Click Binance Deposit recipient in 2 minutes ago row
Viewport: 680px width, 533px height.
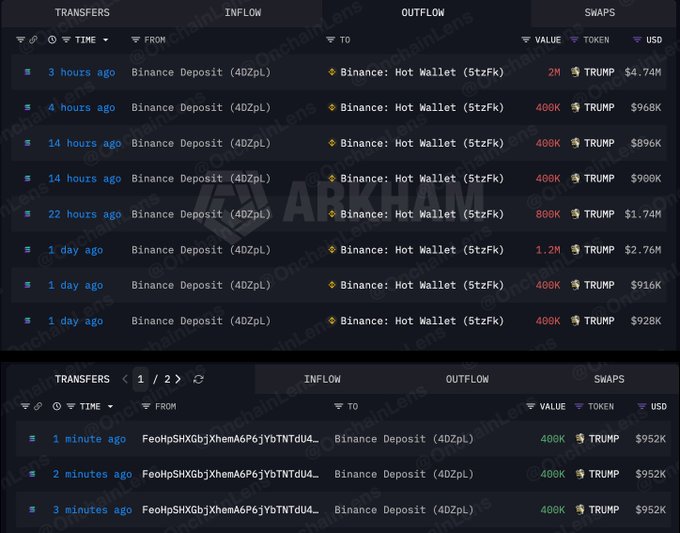point(404,474)
